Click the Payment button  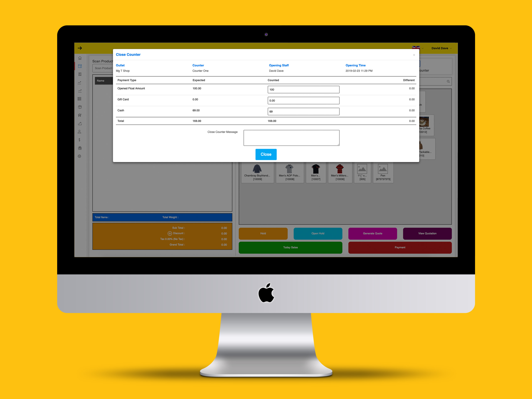400,247
